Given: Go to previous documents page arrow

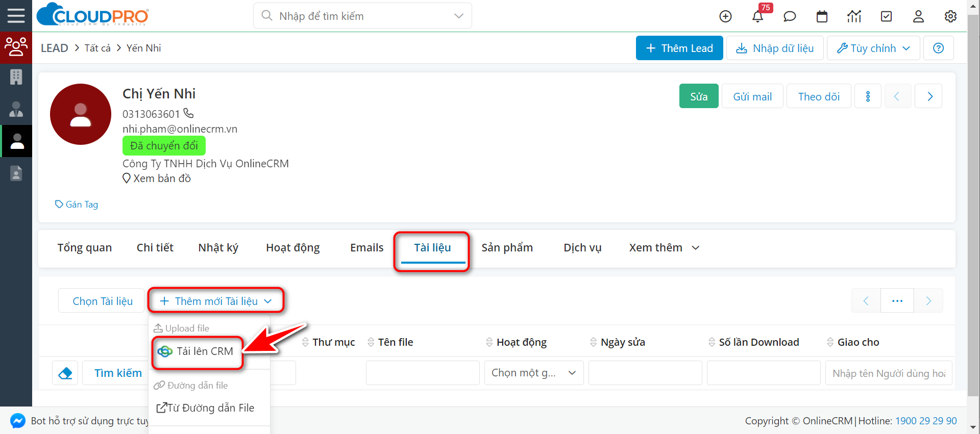Looking at the screenshot, I should point(866,301).
